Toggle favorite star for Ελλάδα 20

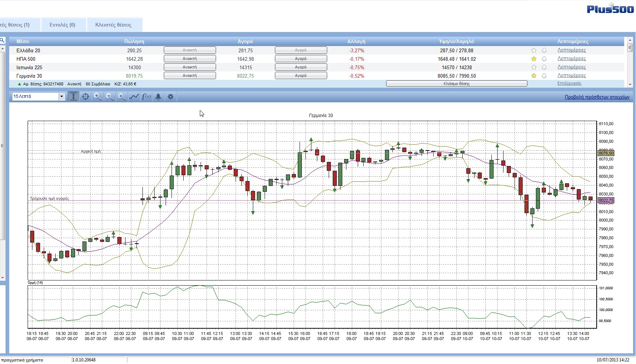pyautogui.click(x=534, y=50)
